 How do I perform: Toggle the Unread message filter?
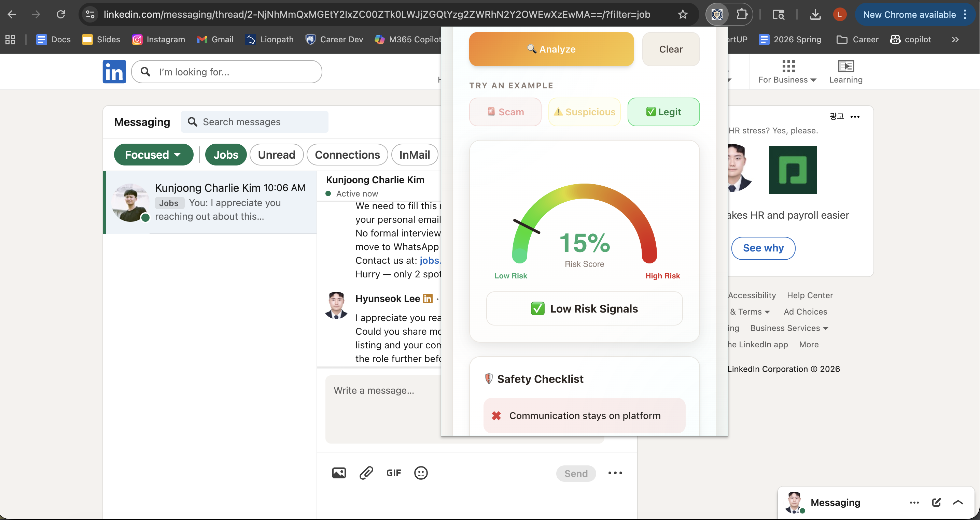coord(277,155)
